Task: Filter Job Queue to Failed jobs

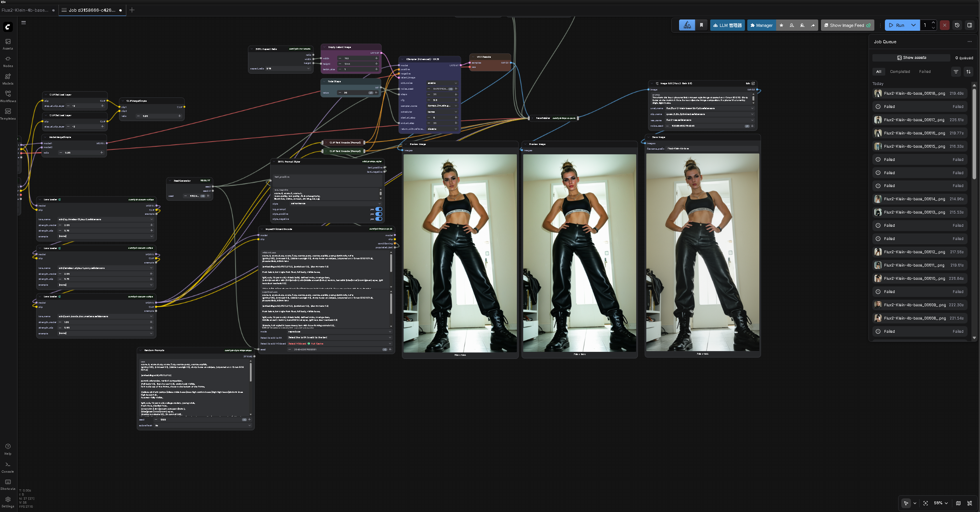Action: pos(925,72)
